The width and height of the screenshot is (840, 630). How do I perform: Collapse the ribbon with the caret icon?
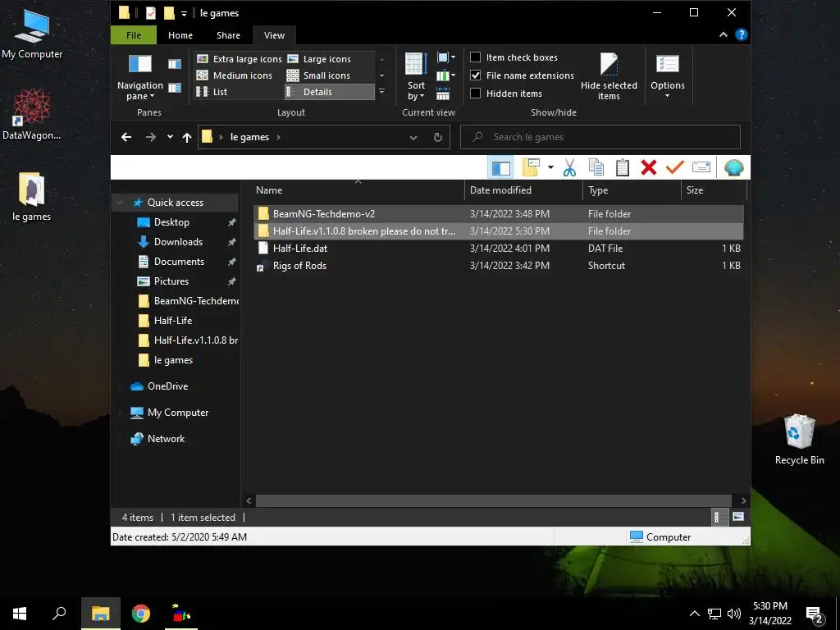point(724,34)
